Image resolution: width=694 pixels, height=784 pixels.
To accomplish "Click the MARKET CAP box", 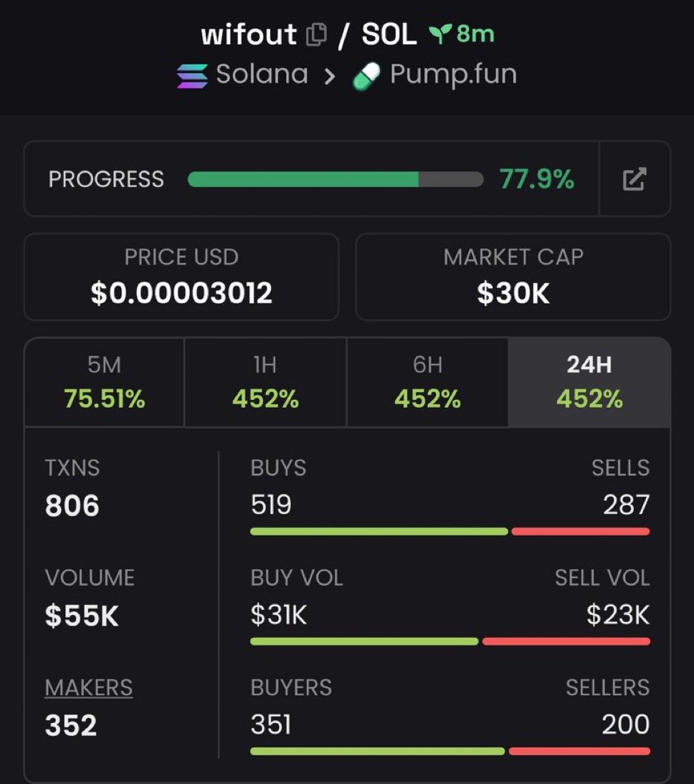I will 513,277.
